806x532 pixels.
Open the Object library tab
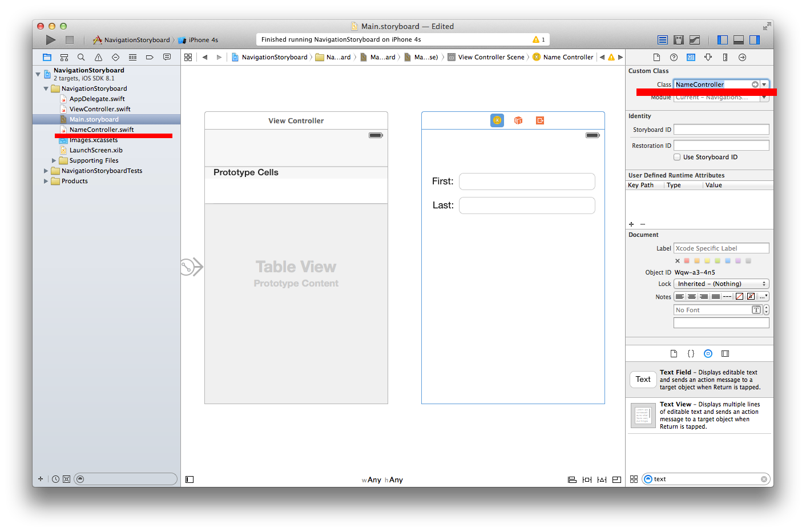click(x=708, y=353)
